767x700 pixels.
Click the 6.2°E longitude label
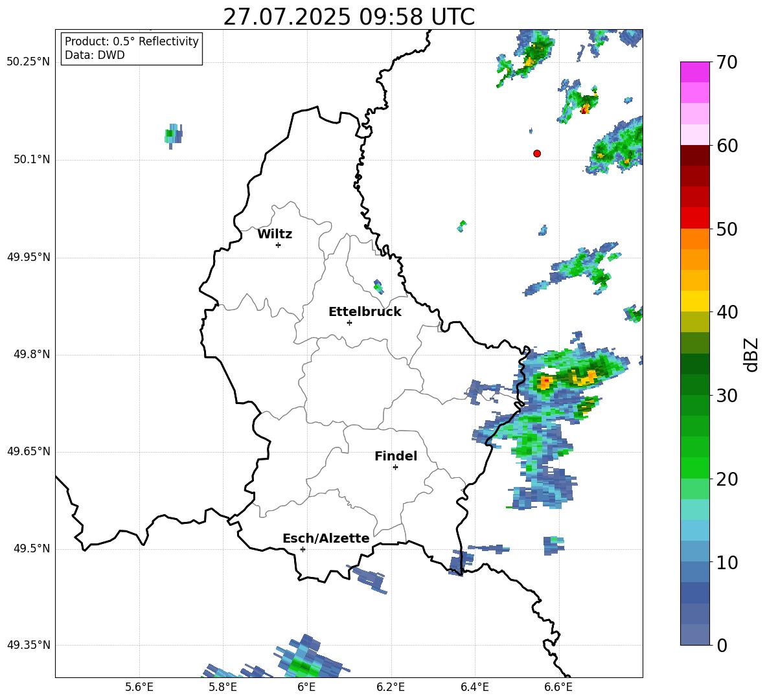coord(391,687)
